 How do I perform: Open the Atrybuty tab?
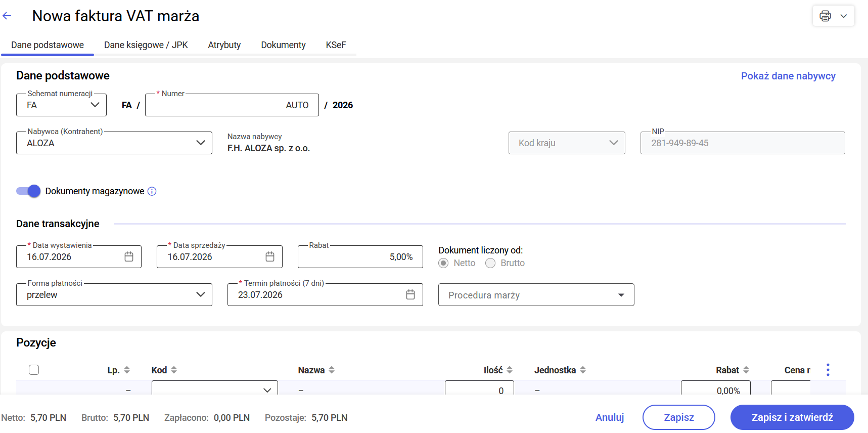224,45
